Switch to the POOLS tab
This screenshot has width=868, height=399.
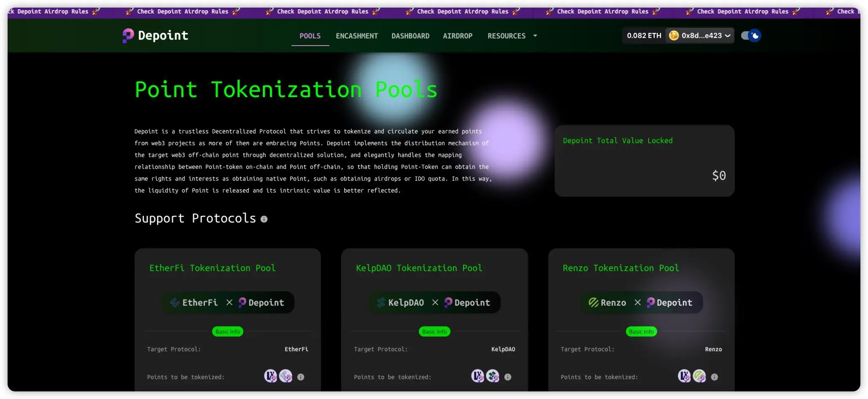point(310,36)
